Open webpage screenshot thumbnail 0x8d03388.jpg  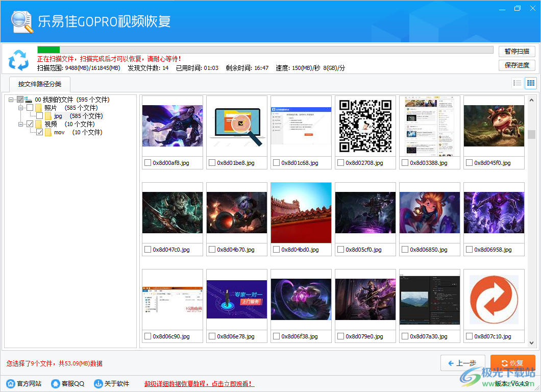(430, 126)
